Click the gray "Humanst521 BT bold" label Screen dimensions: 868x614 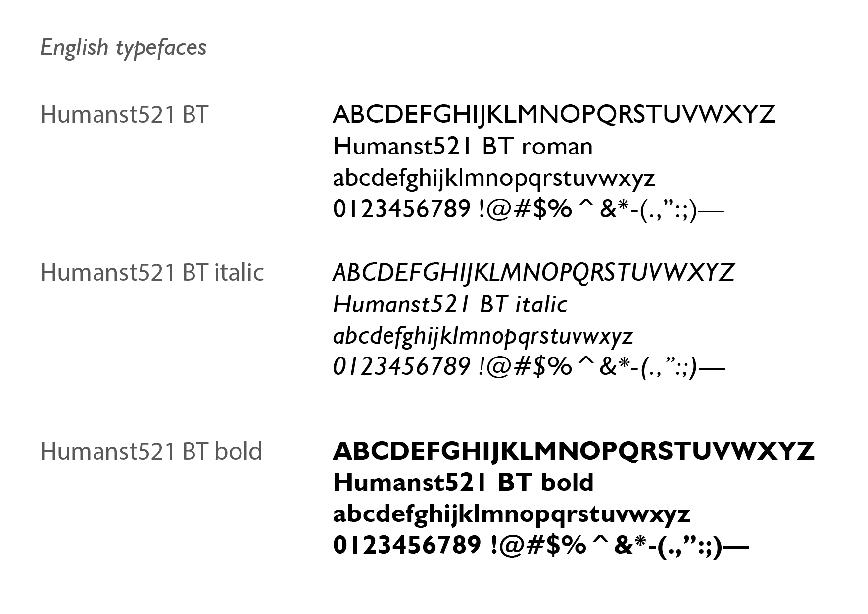[x=151, y=451]
